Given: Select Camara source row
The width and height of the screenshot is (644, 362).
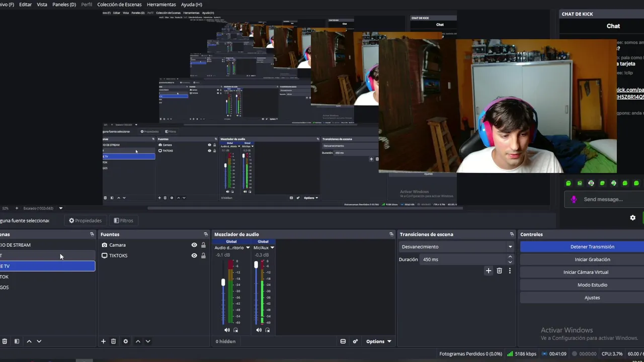Looking at the screenshot, I should point(153,245).
